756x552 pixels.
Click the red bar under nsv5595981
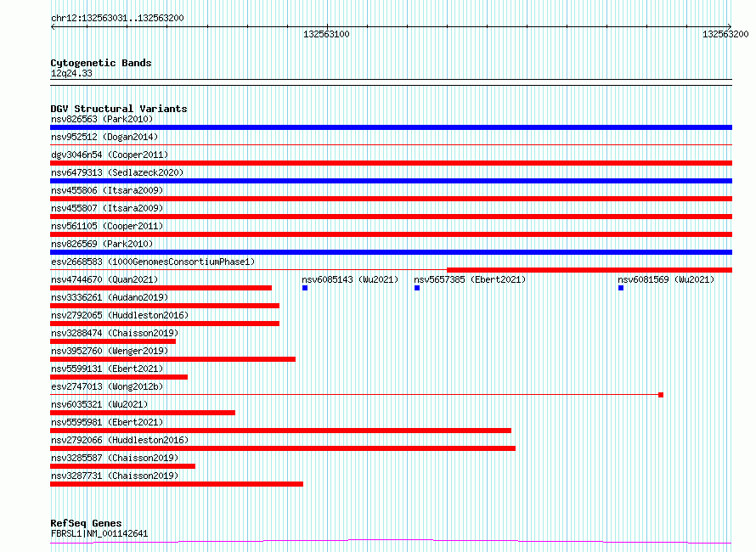pyautogui.click(x=280, y=431)
